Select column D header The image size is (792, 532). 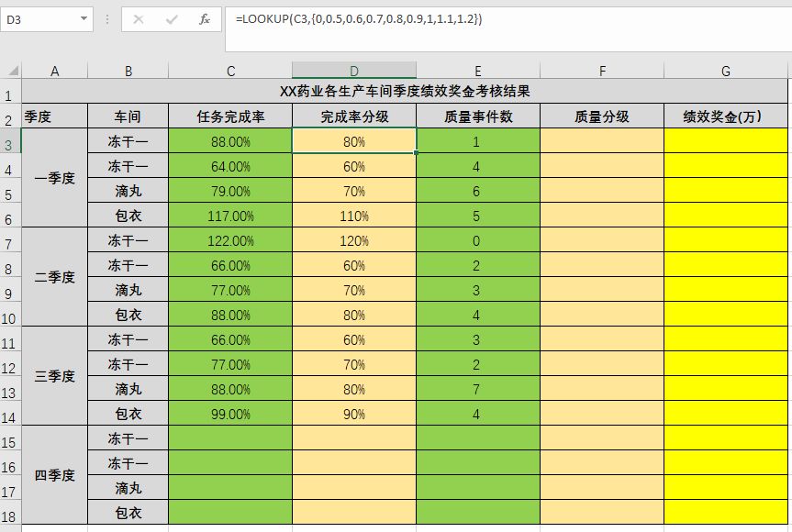(353, 72)
